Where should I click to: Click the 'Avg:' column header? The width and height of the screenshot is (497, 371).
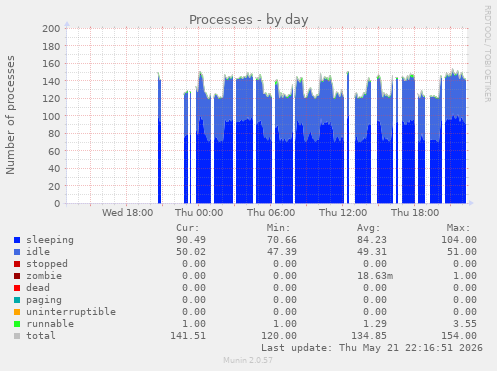[368, 228]
